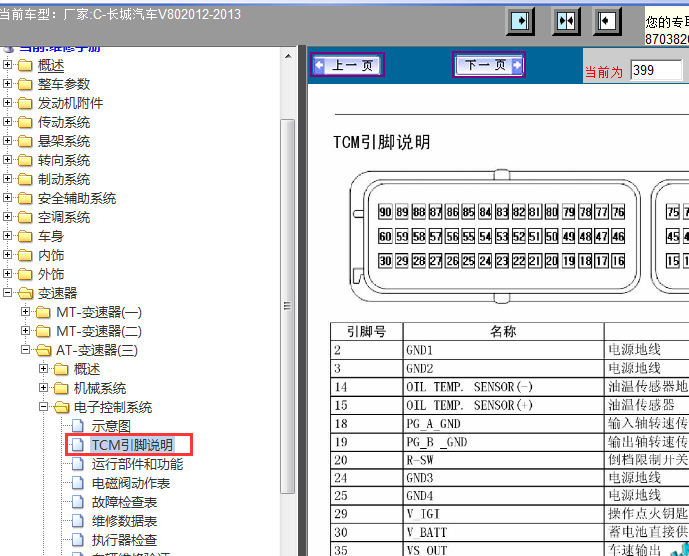Collapse the AT-变速器(三) folder
The height and width of the screenshot is (556, 689).
25,349
